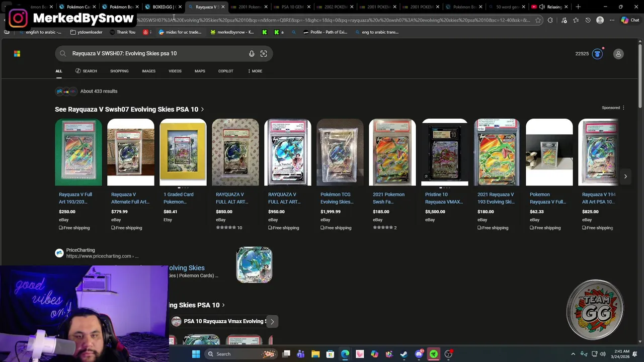Open the account profile icon on Bing
The width and height of the screenshot is (644, 362).
[x=618, y=54]
